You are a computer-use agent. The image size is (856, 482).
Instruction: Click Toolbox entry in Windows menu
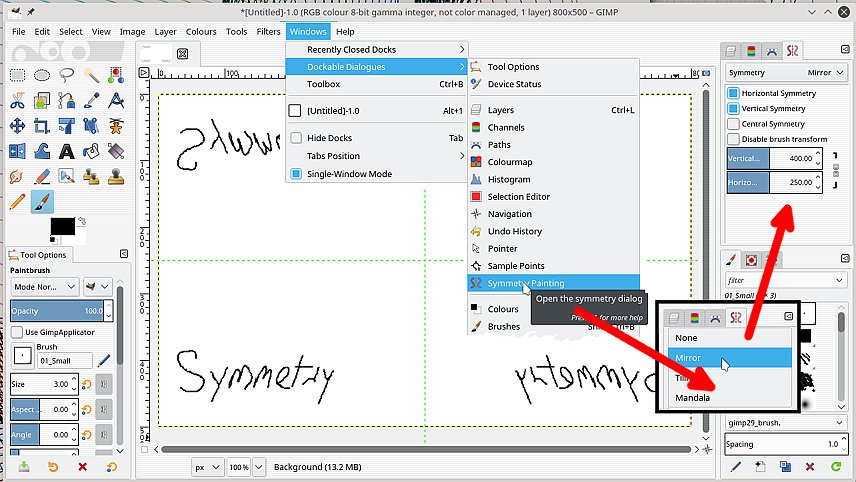pos(377,84)
